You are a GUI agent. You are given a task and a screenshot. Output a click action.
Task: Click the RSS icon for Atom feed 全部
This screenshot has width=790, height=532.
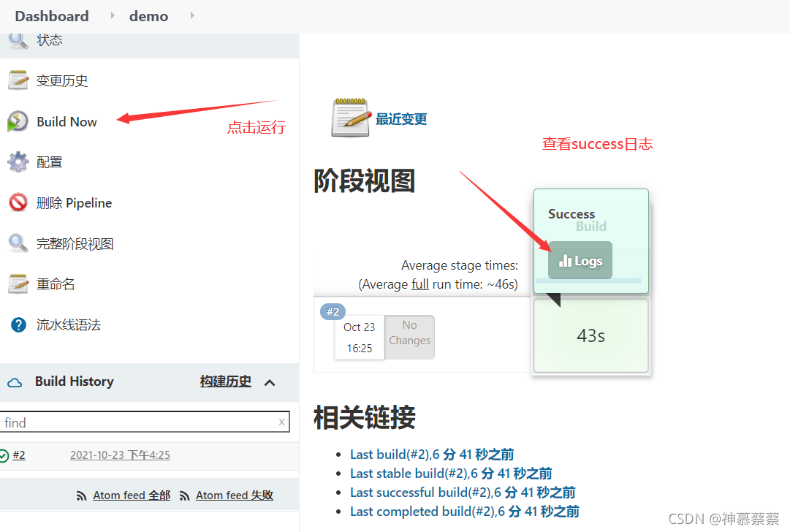[x=81, y=495]
